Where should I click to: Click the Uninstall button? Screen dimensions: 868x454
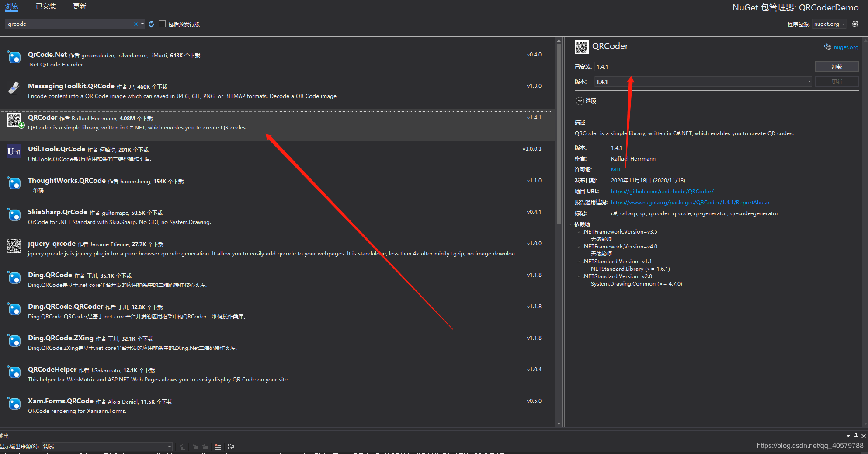point(837,66)
